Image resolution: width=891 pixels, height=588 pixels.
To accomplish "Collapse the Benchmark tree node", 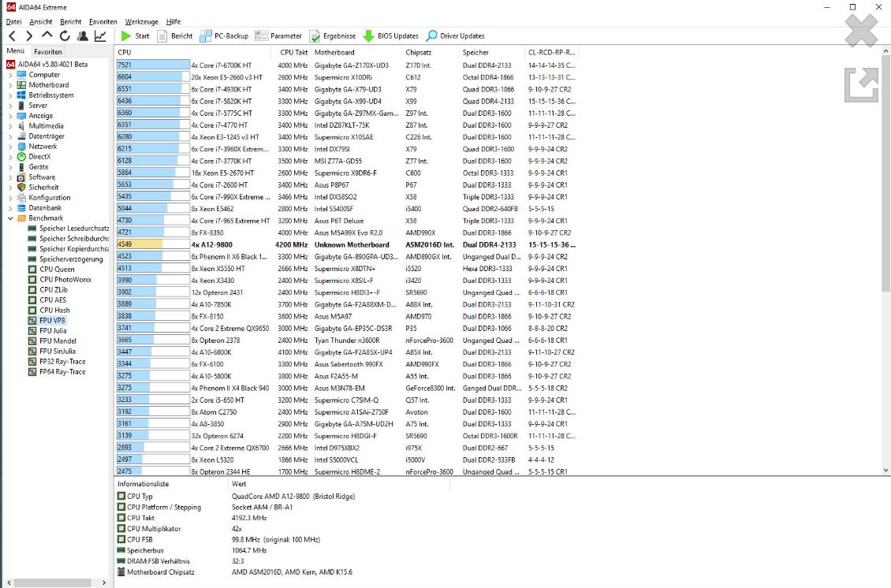I will point(10,218).
